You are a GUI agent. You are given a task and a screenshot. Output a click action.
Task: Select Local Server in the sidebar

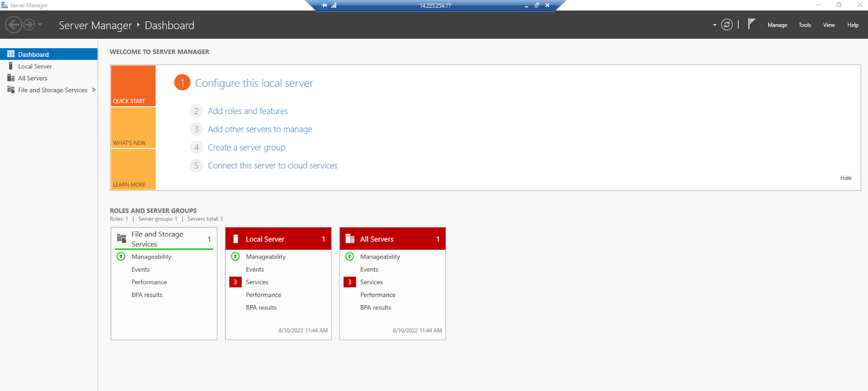point(49,66)
